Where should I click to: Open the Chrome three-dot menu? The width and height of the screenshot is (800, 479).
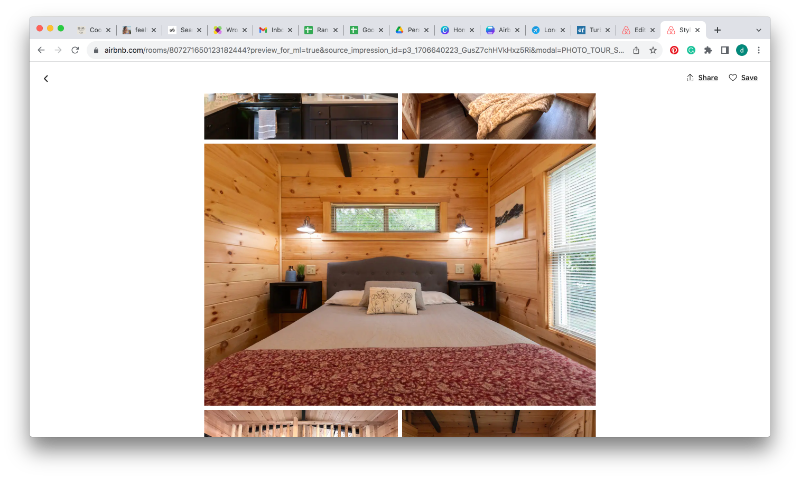pos(758,50)
